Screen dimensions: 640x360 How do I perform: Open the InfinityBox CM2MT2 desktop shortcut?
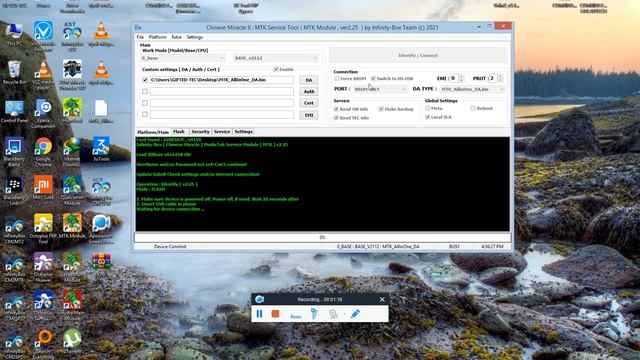(x=14, y=229)
